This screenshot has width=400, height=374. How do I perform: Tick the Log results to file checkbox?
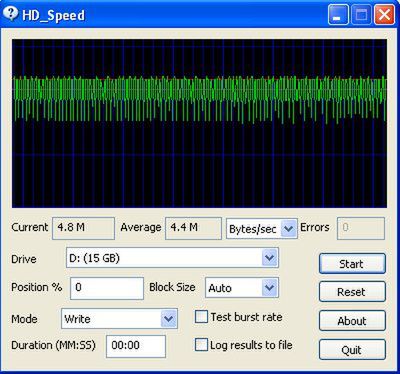(x=201, y=345)
